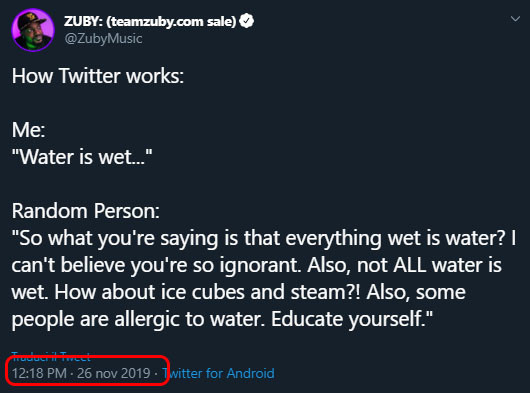Screen dimensions: 530x393
Task: Click the ZUBY display name
Action: pyautogui.click(x=83, y=21)
